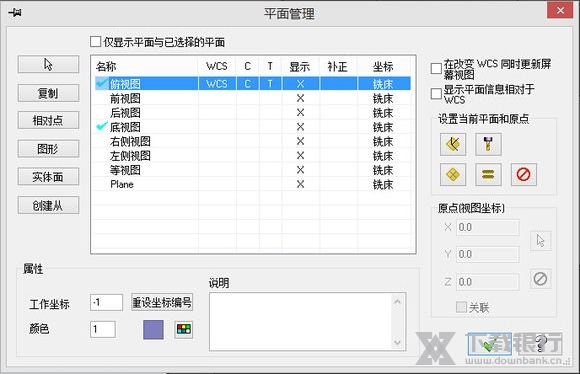580x374 pixels.
Task: Click scroll up arrow in 说明 box
Action: (x=398, y=302)
